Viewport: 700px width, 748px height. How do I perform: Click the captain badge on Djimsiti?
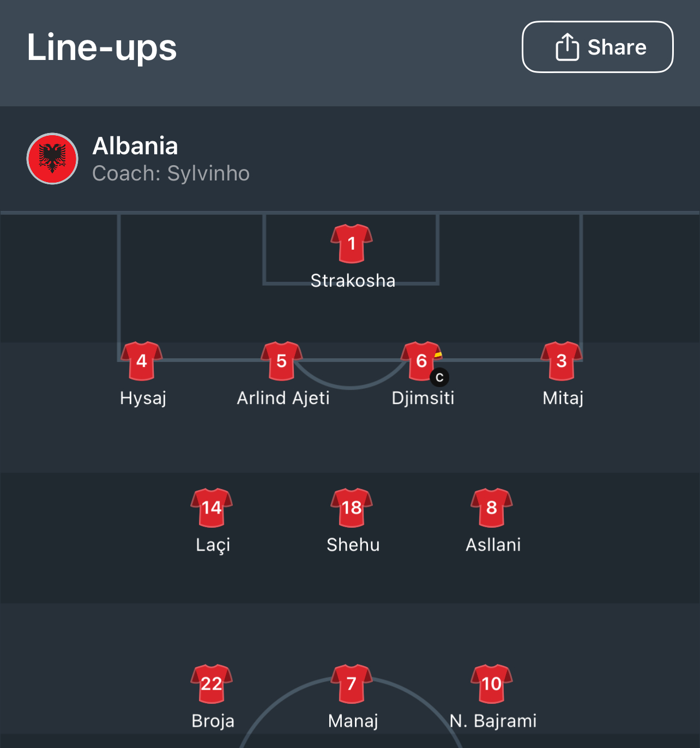[x=439, y=377]
